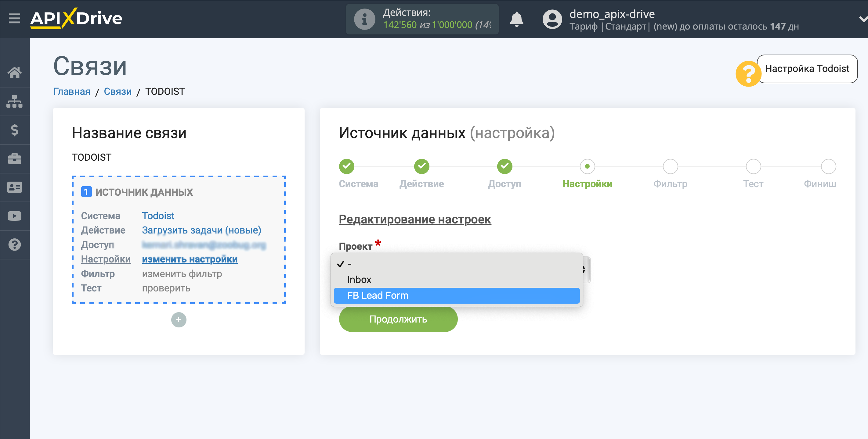
Task: Click проверить test text
Action: [166, 288]
